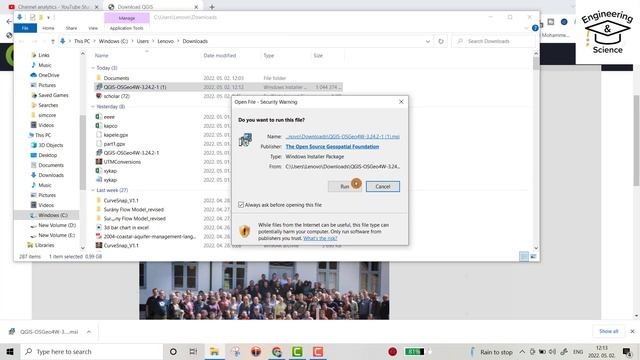Click the Refresh button next to the address bar
This screenshot has width=640, height=360.
click(441, 41)
